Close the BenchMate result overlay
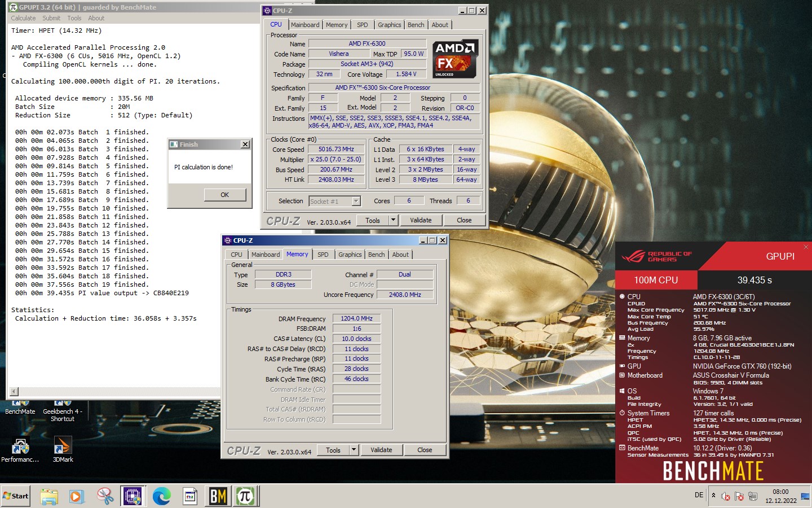Image resolution: width=812 pixels, height=508 pixels. point(806,247)
